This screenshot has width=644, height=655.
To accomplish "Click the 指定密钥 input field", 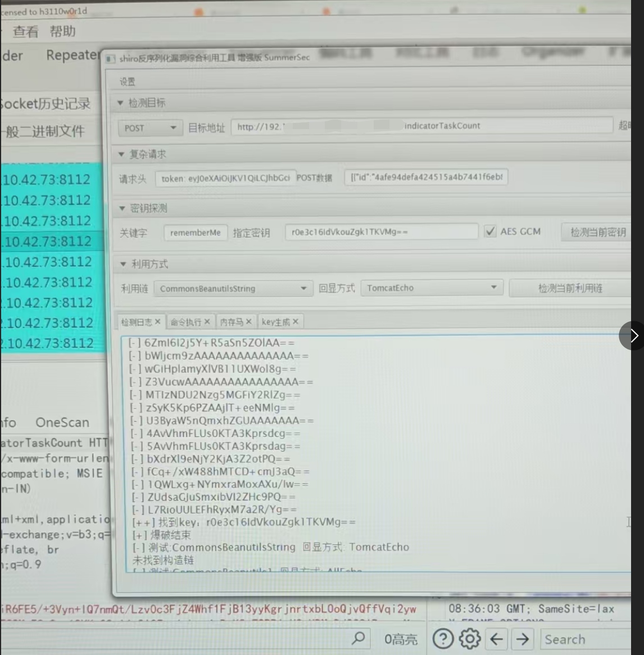I will [x=381, y=232].
